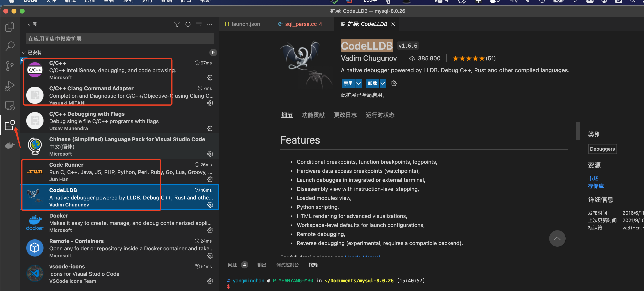This screenshot has height=291, width=644.
Task: Click the 禁用 disable button
Action: coord(348,83)
